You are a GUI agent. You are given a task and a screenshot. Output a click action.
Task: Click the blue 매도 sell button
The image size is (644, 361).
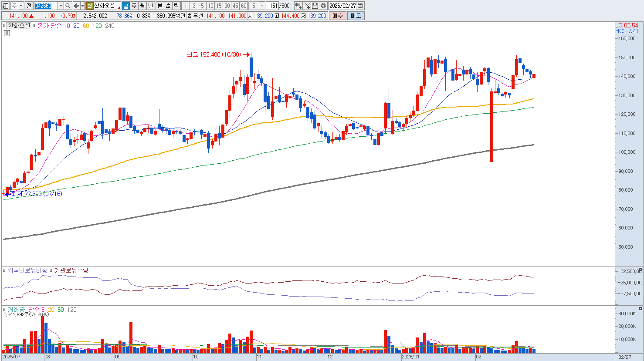pyautogui.click(x=356, y=16)
